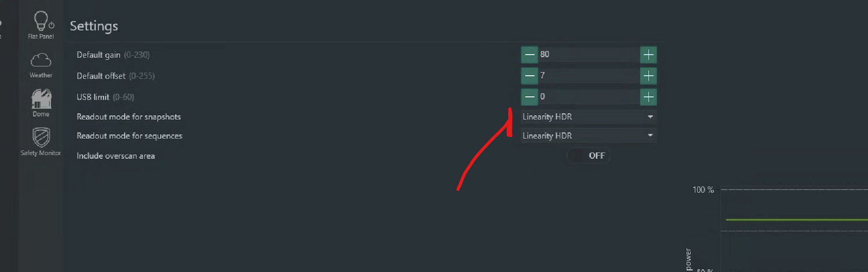The width and height of the screenshot is (868, 272).
Task: Increase USB limit with the plus button
Action: (x=649, y=97)
